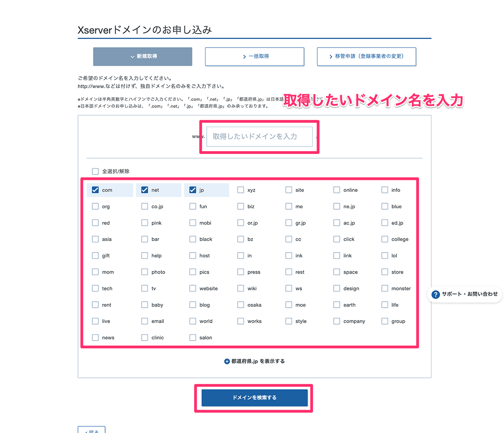Select the tech domain checkbox
Image resolution: width=504 pixels, height=433 pixels.
pos(95,289)
